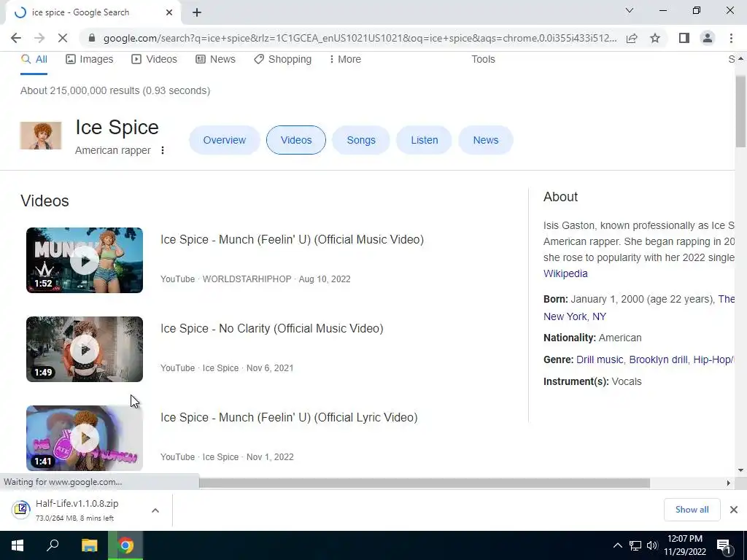This screenshot has width=747, height=560.
Task: Open Windows taskbar search
Action: (53, 545)
